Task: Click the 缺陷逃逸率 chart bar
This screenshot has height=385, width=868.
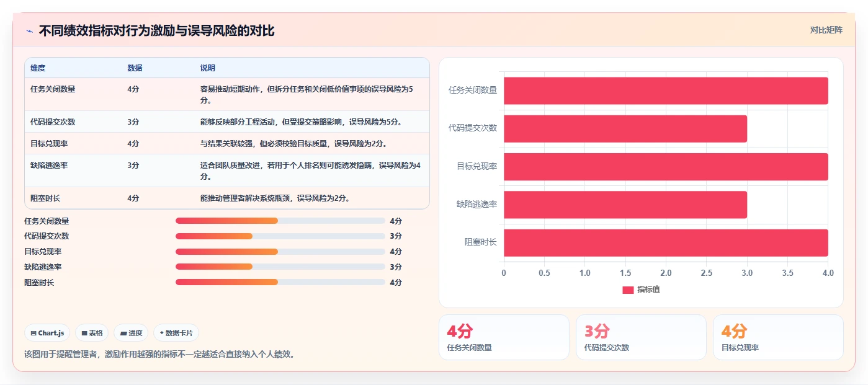Action: pyautogui.click(x=625, y=205)
